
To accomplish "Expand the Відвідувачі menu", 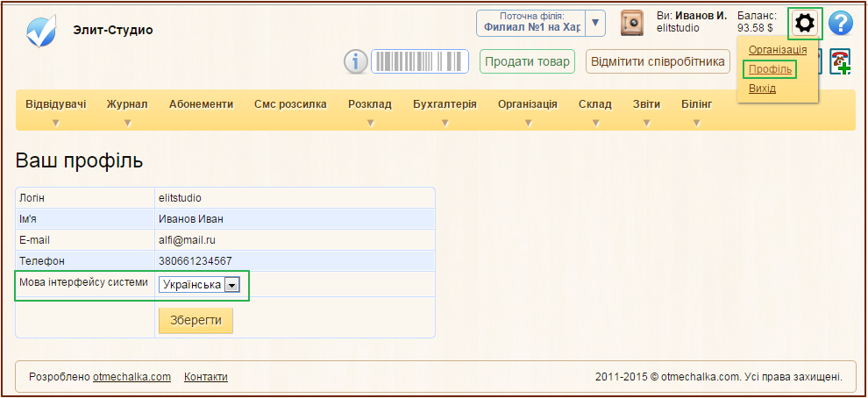I will coord(56,105).
